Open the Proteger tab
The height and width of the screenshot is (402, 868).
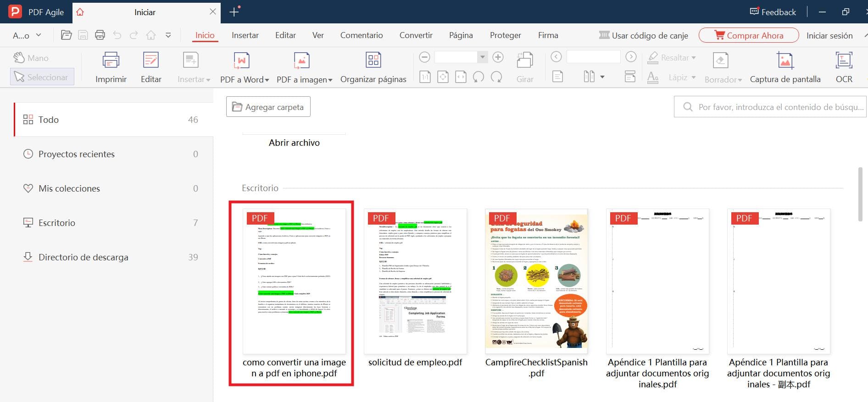coord(506,35)
